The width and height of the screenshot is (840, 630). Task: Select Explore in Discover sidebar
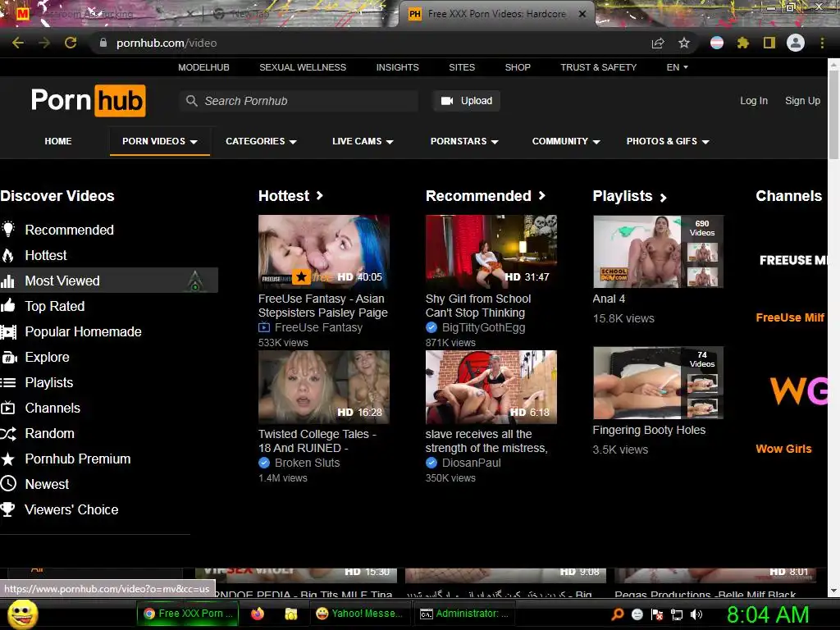[47, 358]
